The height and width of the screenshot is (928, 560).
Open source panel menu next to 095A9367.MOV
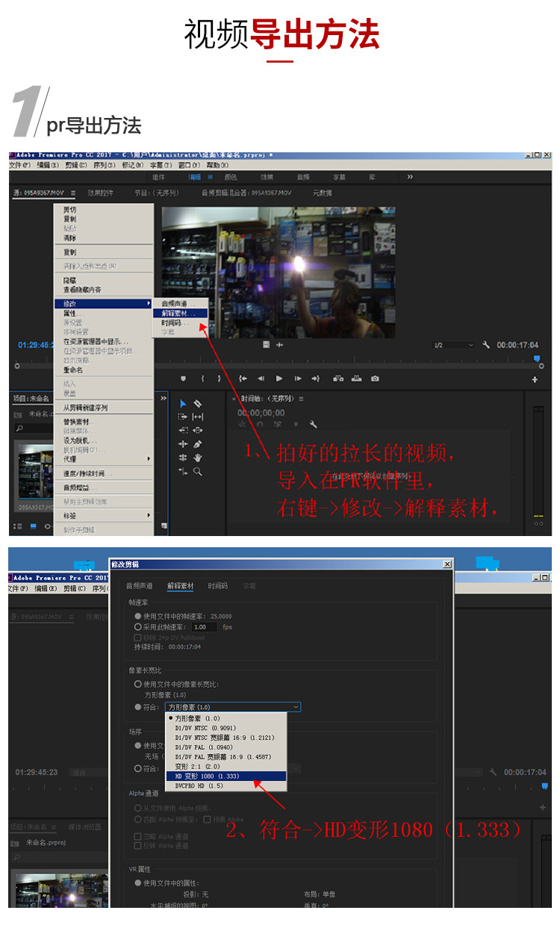(x=72, y=193)
